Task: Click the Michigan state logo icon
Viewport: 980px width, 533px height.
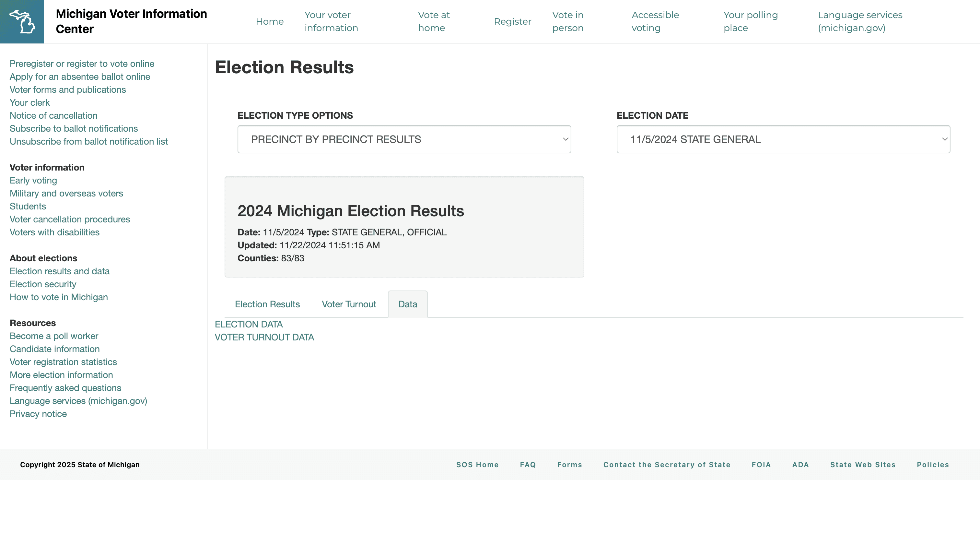Action: pos(22,22)
